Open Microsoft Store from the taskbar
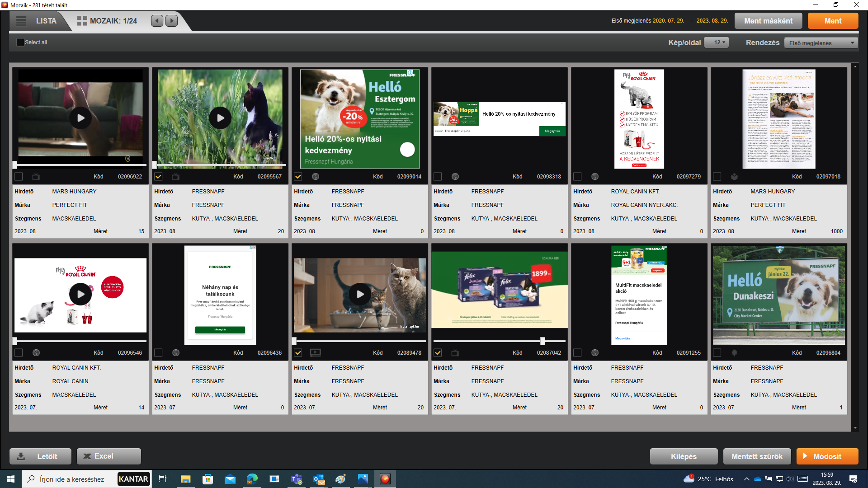Screen dimensions: 868x488 [x=208, y=479]
